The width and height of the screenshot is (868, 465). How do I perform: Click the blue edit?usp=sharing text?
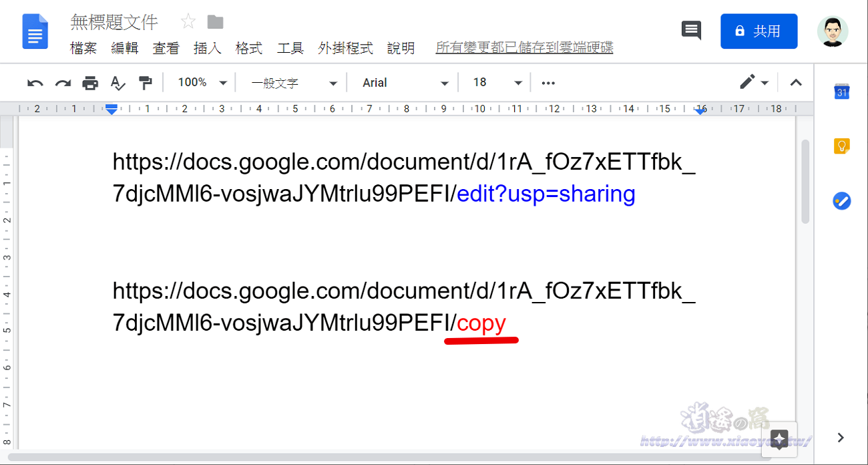(x=546, y=194)
